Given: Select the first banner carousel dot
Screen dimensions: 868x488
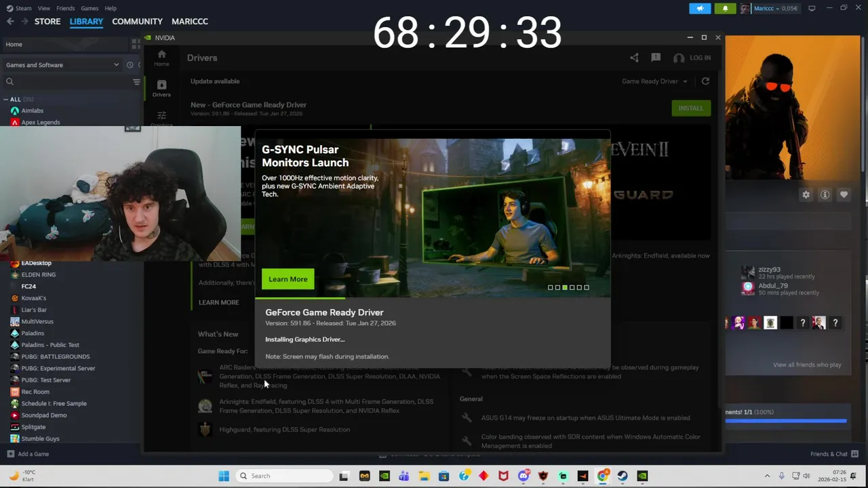Looking at the screenshot, I should [551, 287].
